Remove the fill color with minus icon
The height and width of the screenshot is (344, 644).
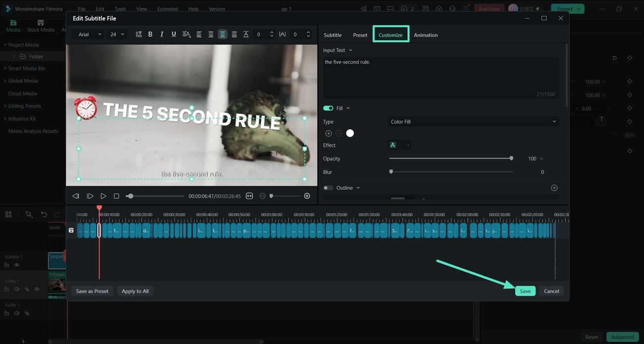(339, 133)
